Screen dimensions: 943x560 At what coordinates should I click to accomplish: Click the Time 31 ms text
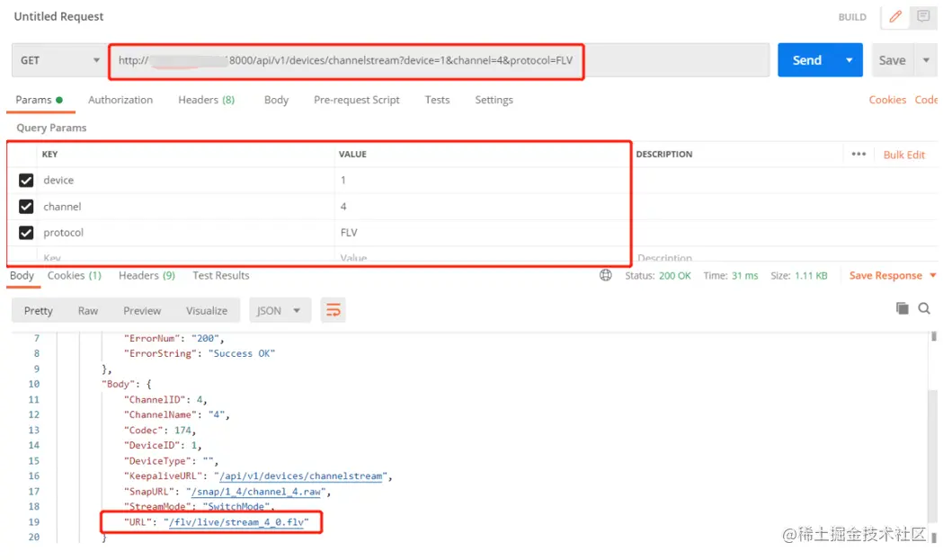point(731,275)
